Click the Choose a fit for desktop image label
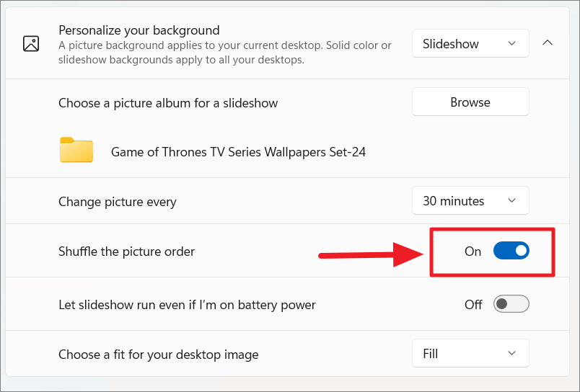580x392 pixels. (158, 355)
